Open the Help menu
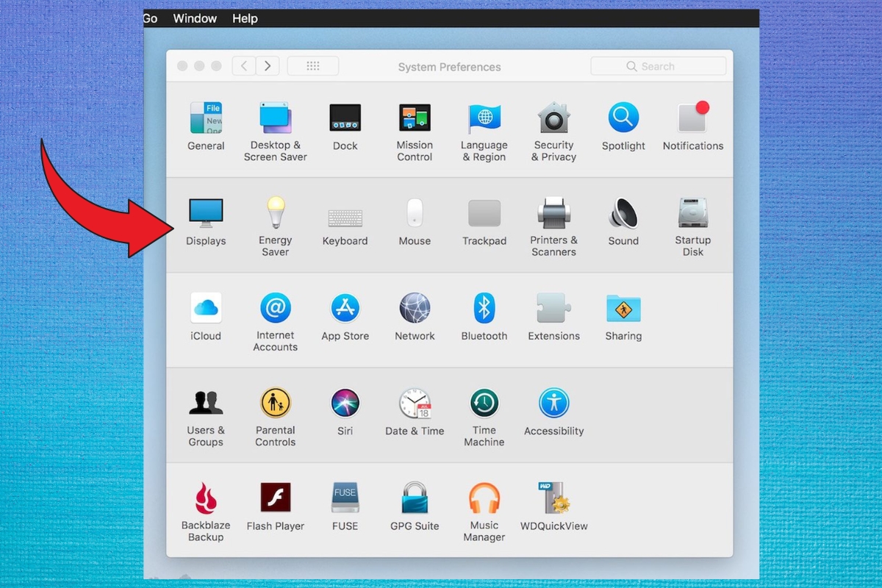The image size is (882, 588). point(245,18)
